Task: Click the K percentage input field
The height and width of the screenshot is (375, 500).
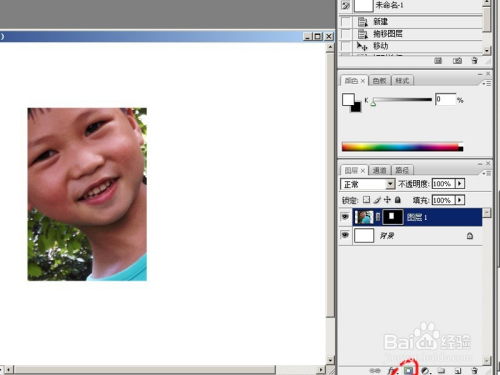Action: click(x=445, y=99)
